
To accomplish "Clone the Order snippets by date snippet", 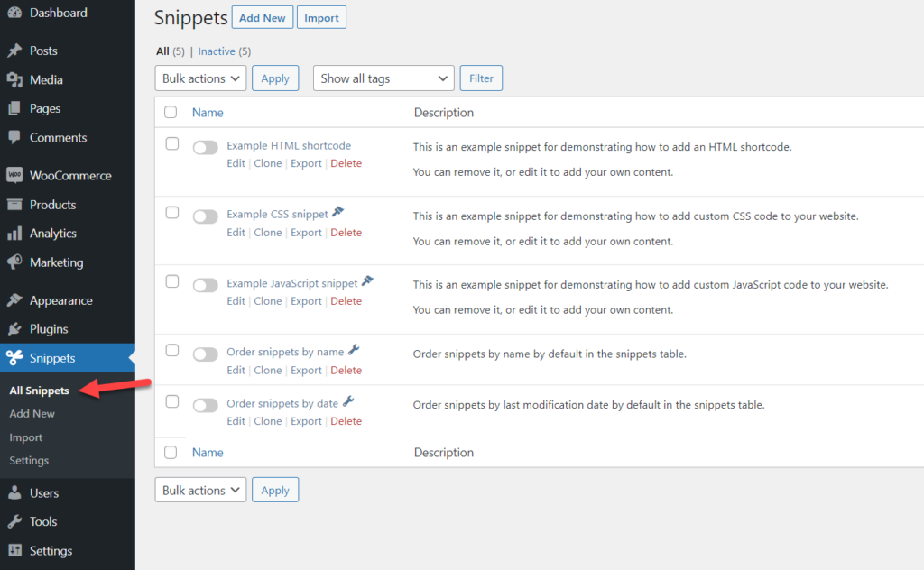I will point(267,421).
